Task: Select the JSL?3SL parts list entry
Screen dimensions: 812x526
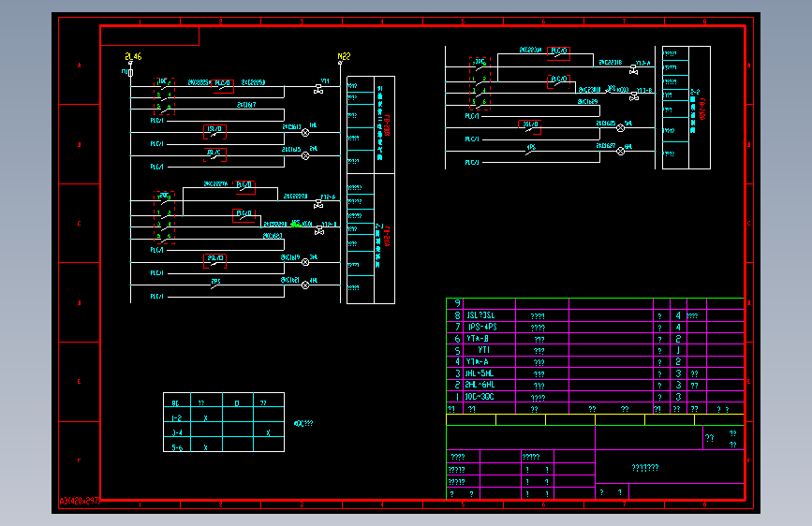Action: click(x=480, y=315)
